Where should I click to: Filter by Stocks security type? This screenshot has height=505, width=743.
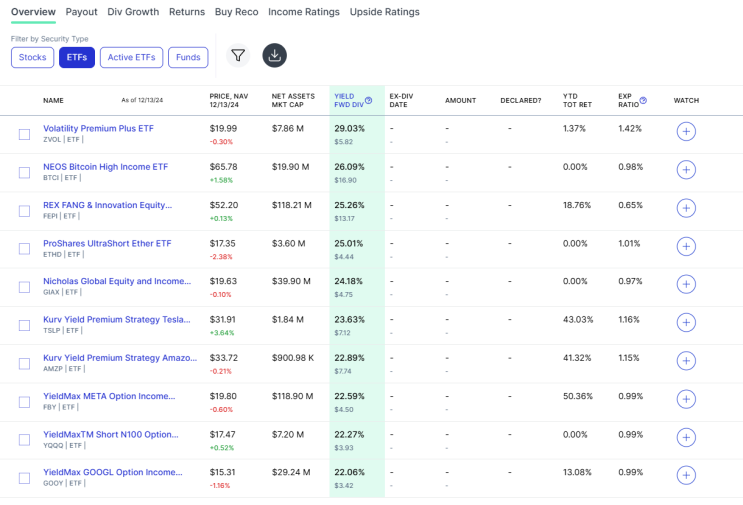point(32,57)
